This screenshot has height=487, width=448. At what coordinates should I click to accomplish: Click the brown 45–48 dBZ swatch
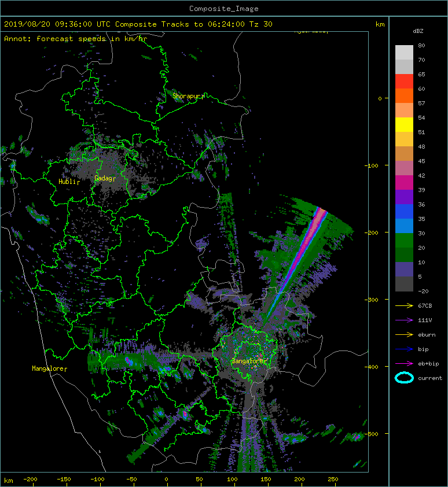[x=404, y=153]
